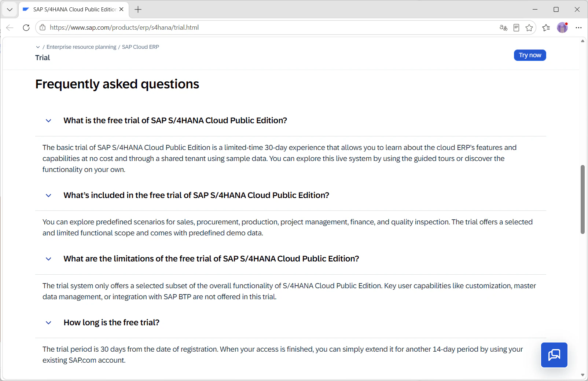Open the chat support widget
588x381 pixels.
pyautogui.click(x=554, y=355)
